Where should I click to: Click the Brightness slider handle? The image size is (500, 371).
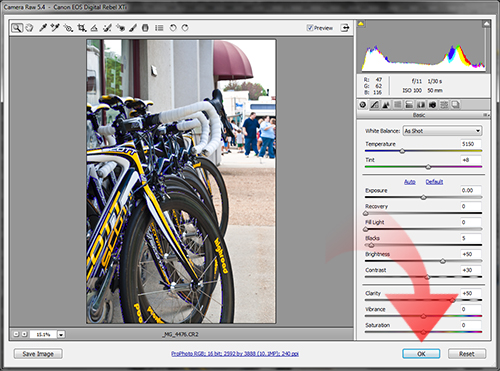(443, 261)
